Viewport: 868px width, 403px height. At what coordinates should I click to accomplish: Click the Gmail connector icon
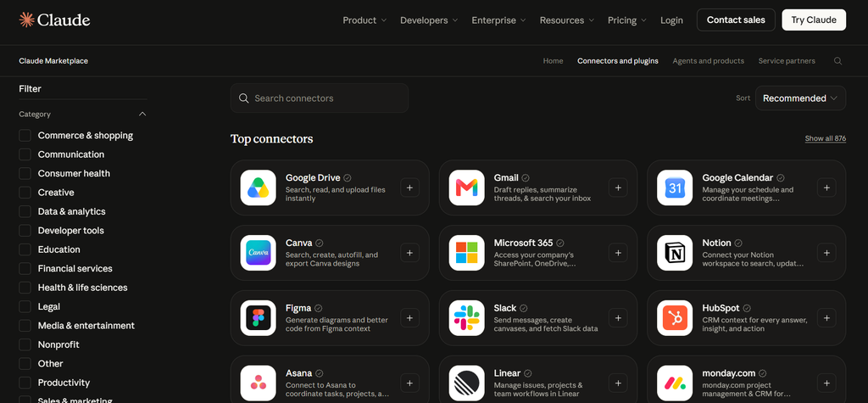point(467,188)
